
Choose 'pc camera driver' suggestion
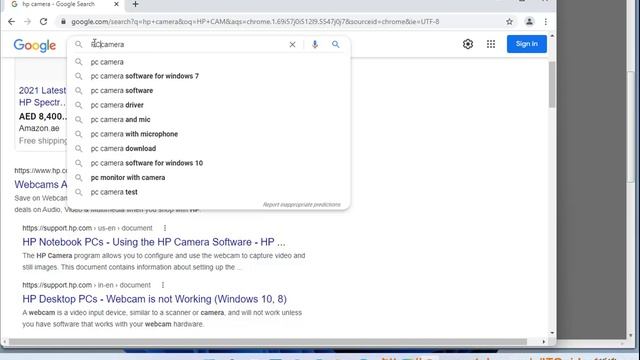(x=208, y=105)
